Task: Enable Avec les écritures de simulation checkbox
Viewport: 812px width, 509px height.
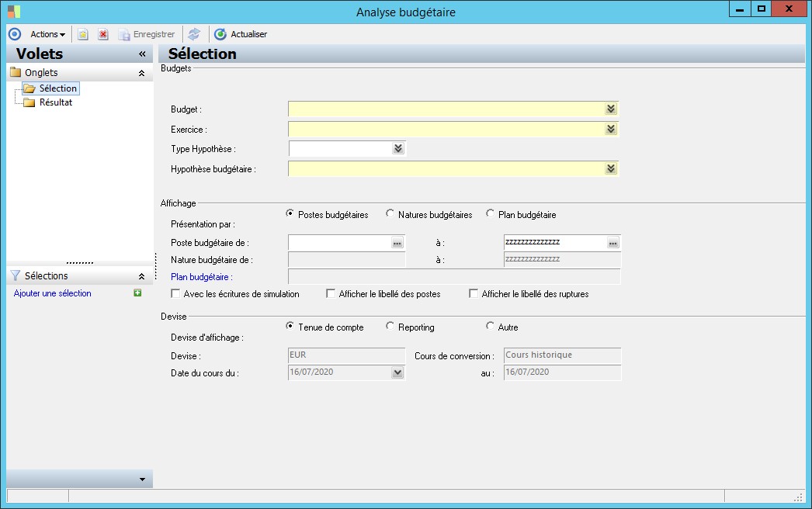Action: (x=175, y=293)
